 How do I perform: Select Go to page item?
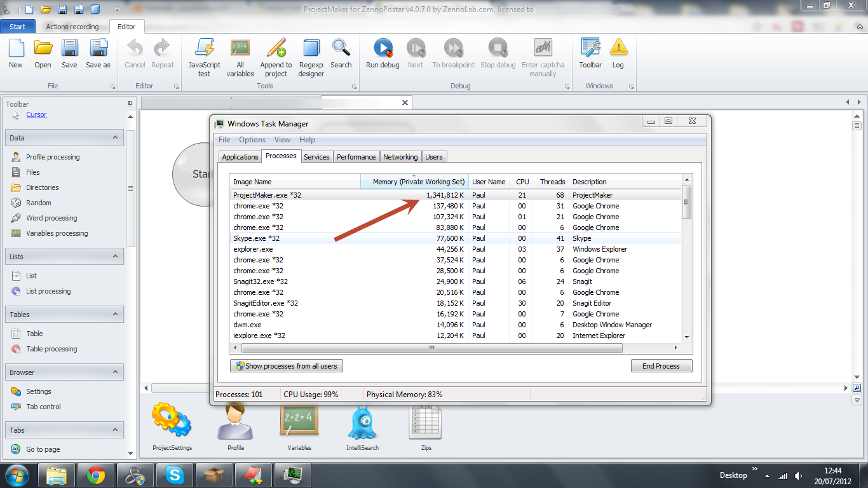pyautogui.click(x=43, y=449)
